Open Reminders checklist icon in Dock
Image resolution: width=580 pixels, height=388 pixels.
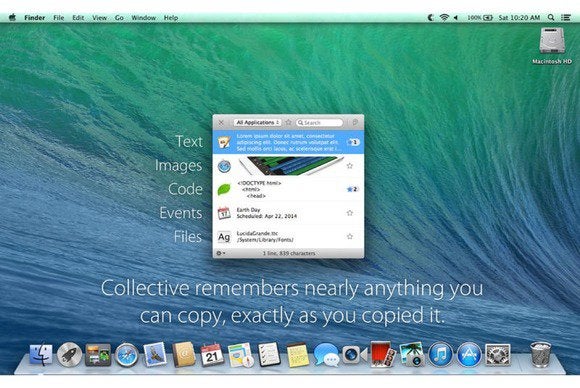click(x=269, y=354)
